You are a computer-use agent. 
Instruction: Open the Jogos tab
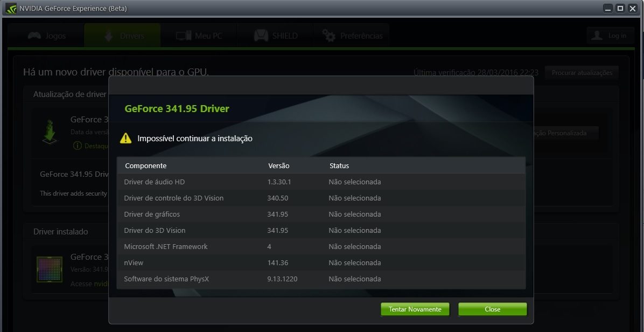click(46, 36)
